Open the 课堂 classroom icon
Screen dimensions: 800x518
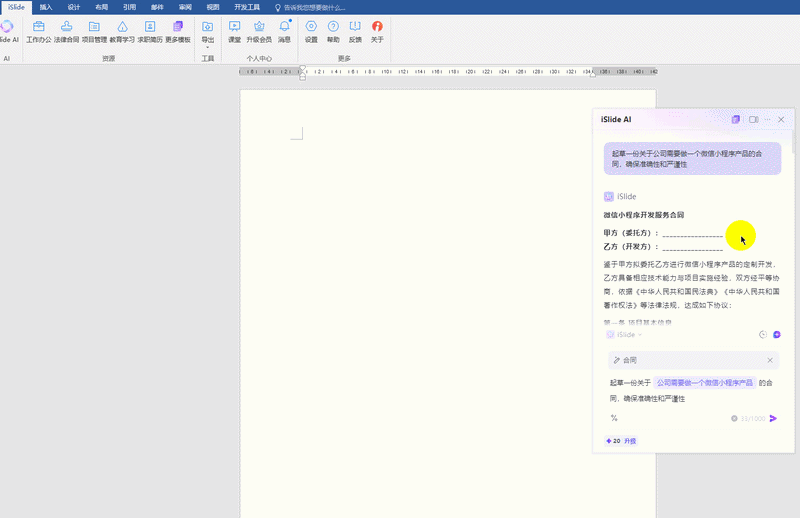pos(234,32)
